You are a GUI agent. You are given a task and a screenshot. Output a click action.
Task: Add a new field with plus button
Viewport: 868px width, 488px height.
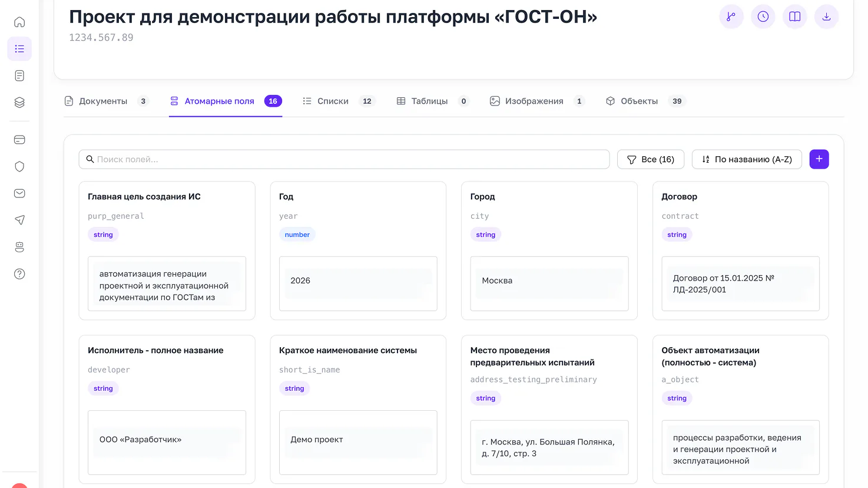tap(819, 159)
